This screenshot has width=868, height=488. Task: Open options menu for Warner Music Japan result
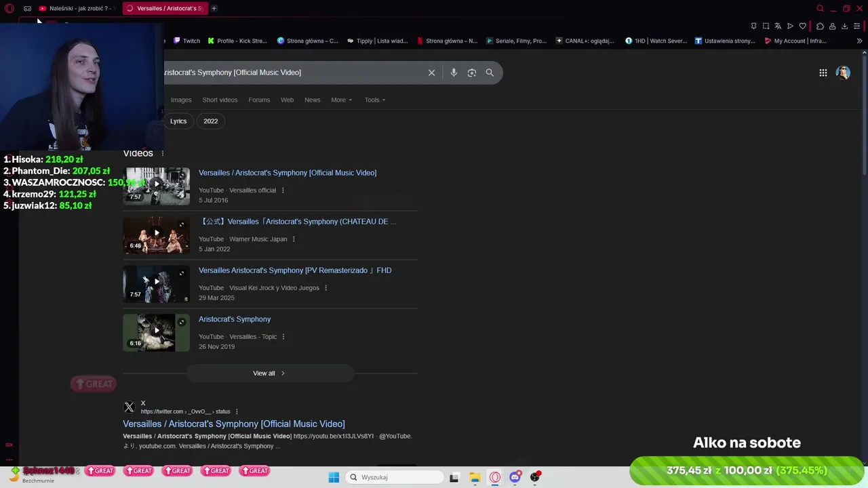[294, 239]
